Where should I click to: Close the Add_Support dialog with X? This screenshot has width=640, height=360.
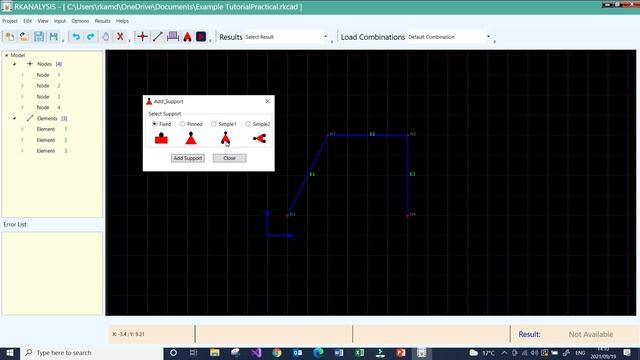point(267,101)
